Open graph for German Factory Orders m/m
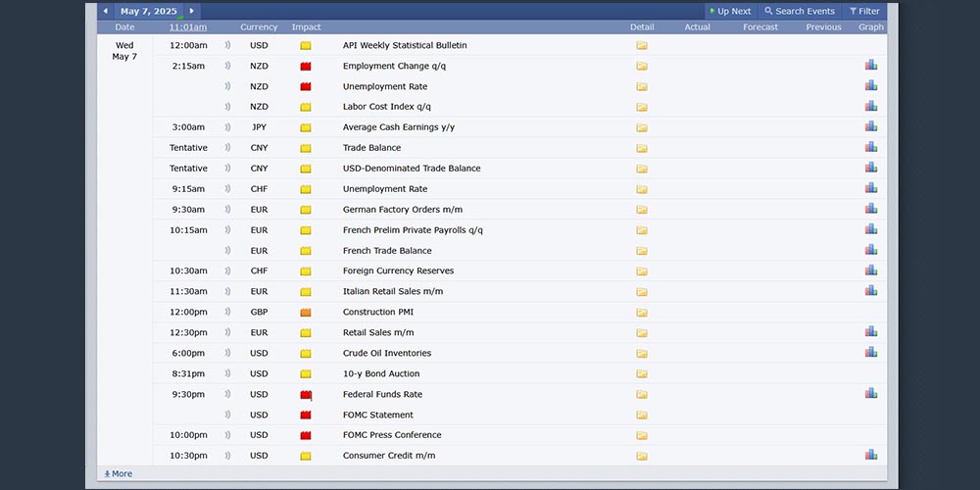 (x=870, y=209)
